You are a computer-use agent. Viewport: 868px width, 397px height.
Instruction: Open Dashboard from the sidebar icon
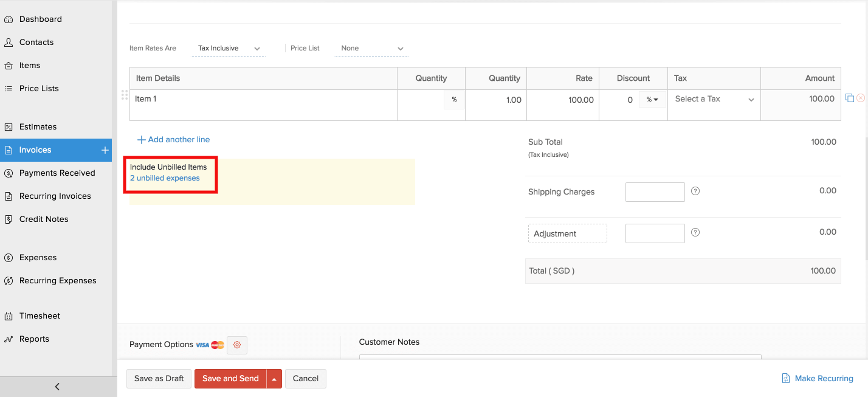pyautogui.click(x=9, y=19)
